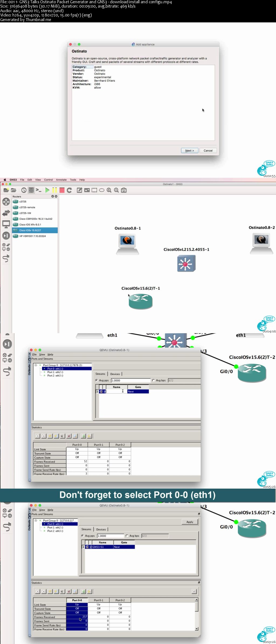Select Avg bps radio in GNS3-S1 Ostinato window
276x644 pixels.
coord(127,536)
